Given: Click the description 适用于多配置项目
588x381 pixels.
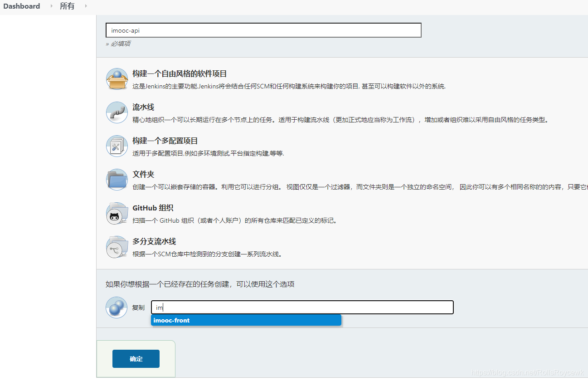Looking at the screenshot, I should [208, 153].
